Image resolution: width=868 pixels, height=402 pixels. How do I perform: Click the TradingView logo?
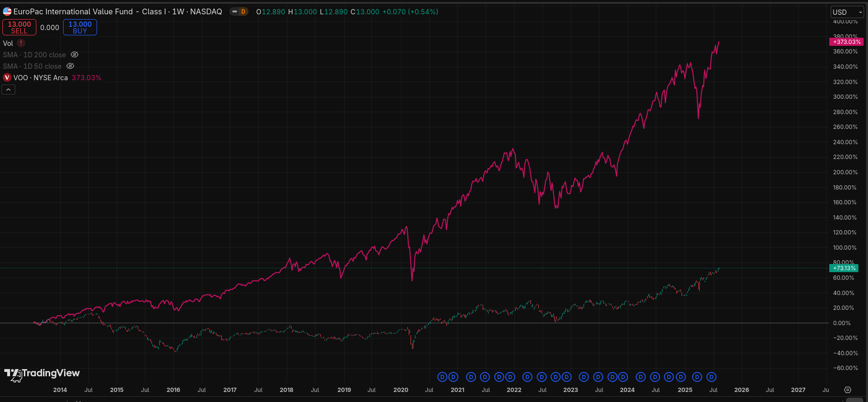click(x=42, y=374)
